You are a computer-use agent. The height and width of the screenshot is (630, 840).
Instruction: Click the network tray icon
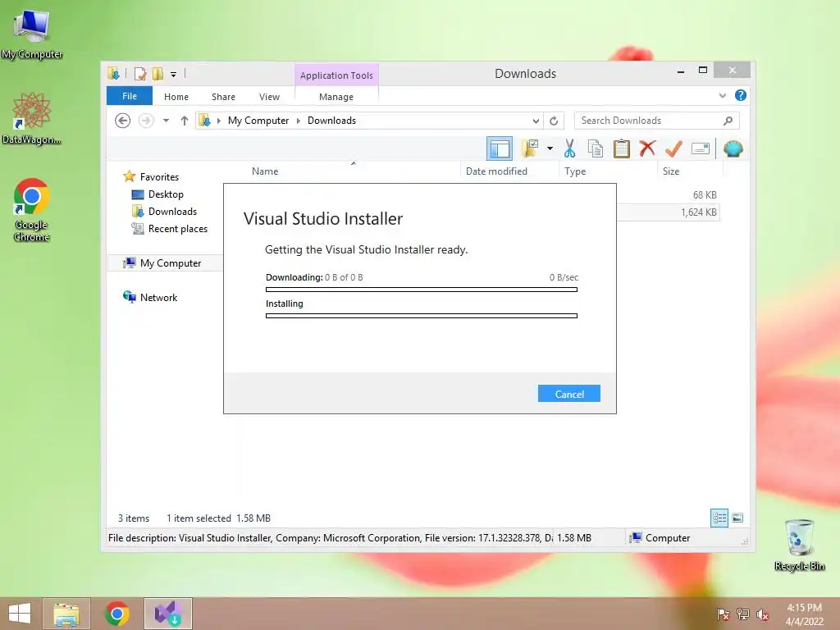742,614
